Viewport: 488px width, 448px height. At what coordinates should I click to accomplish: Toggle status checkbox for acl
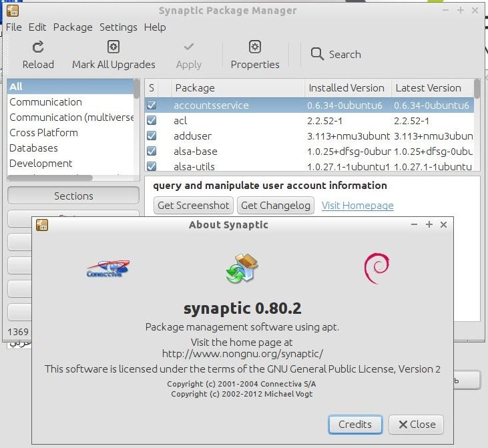click(x=152, y=120)
